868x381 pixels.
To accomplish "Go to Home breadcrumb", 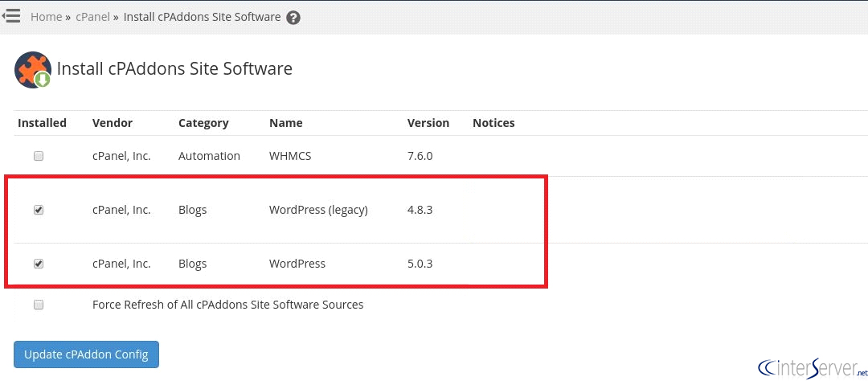I will point(46,17).
